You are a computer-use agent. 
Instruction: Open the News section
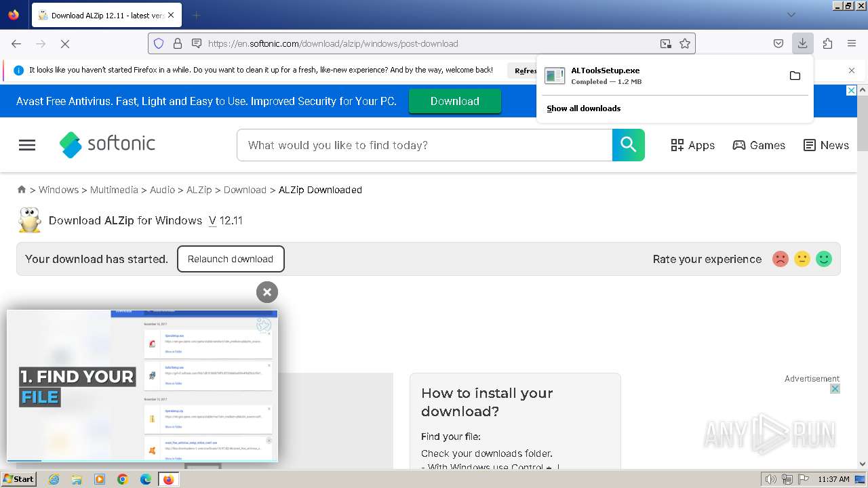[x=826, y=145]
